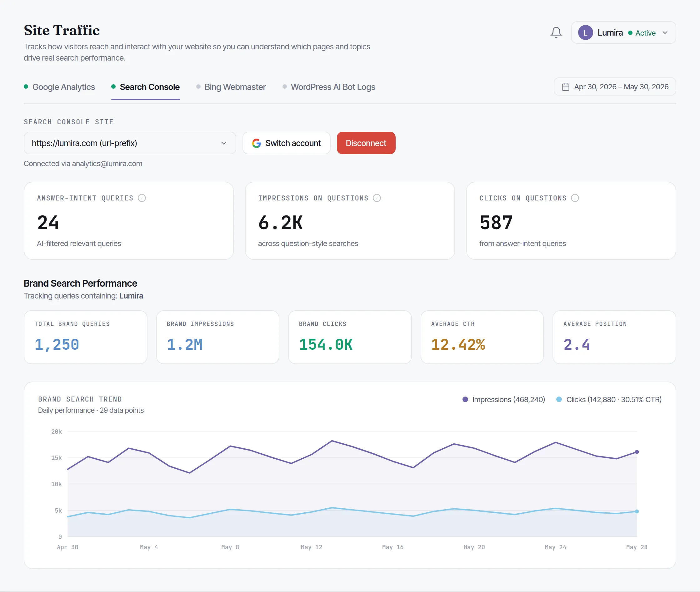Open the notifications bell
Screen dimensions: 700x592
[556, 32]
